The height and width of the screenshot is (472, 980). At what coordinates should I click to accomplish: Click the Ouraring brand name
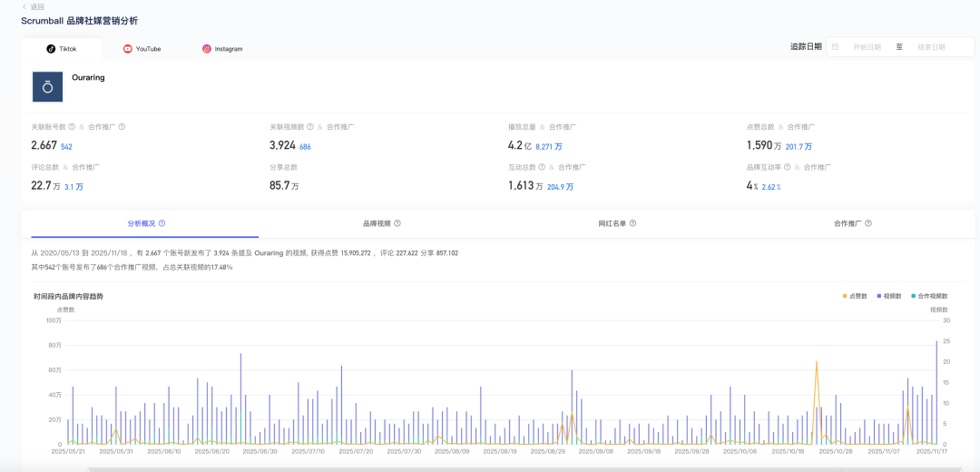pos(88,78)
